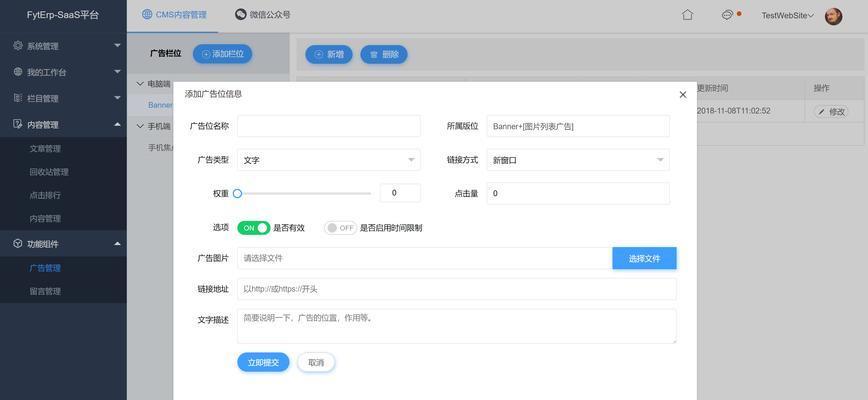Image resolution: width=868 pixels, height=400 pixels.
Task: Open 文章管理 in the sidebar
Action: 45,148
